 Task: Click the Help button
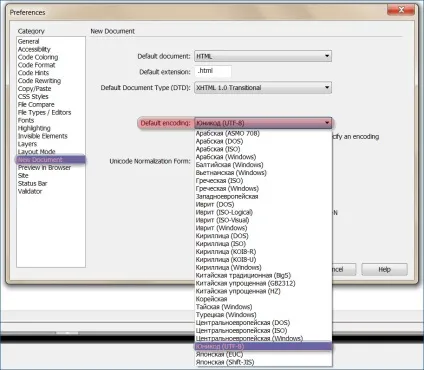(x=384, y=269)
